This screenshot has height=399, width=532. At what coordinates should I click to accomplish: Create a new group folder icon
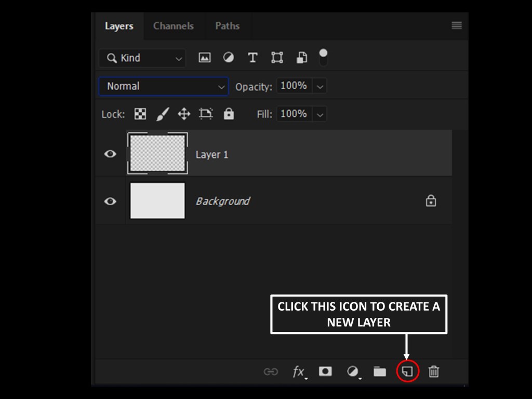tap(380, 371)
